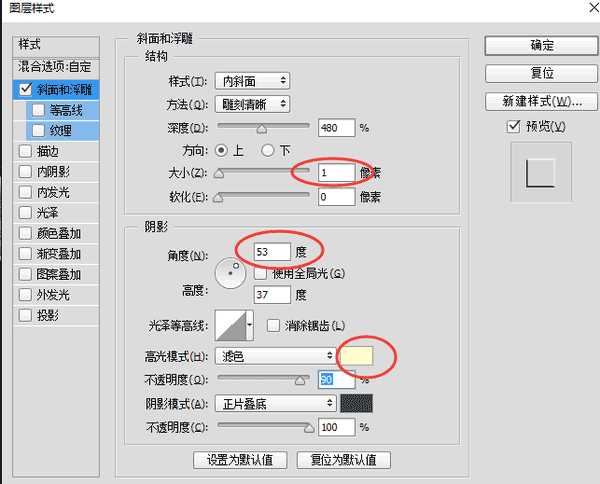Click the style preview thumbnail

click(541, 172)
